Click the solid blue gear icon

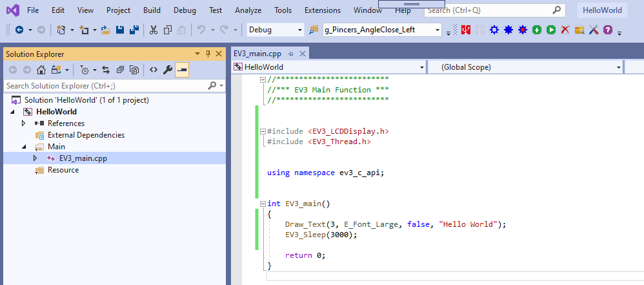pos(508,30)
